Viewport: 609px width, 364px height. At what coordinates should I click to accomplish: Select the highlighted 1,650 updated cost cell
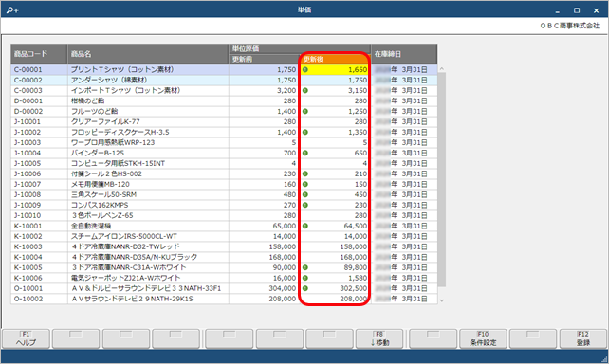(335, 69)
